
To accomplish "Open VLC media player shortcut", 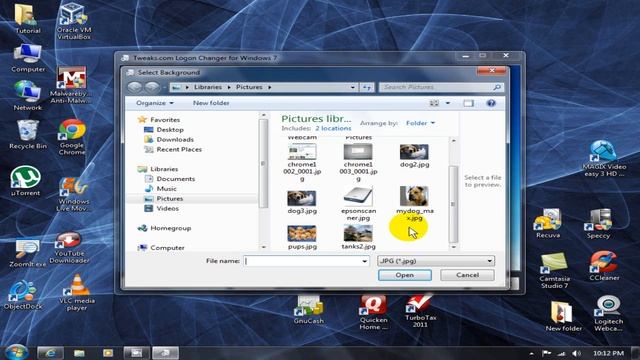I will (x=77, y=292).
